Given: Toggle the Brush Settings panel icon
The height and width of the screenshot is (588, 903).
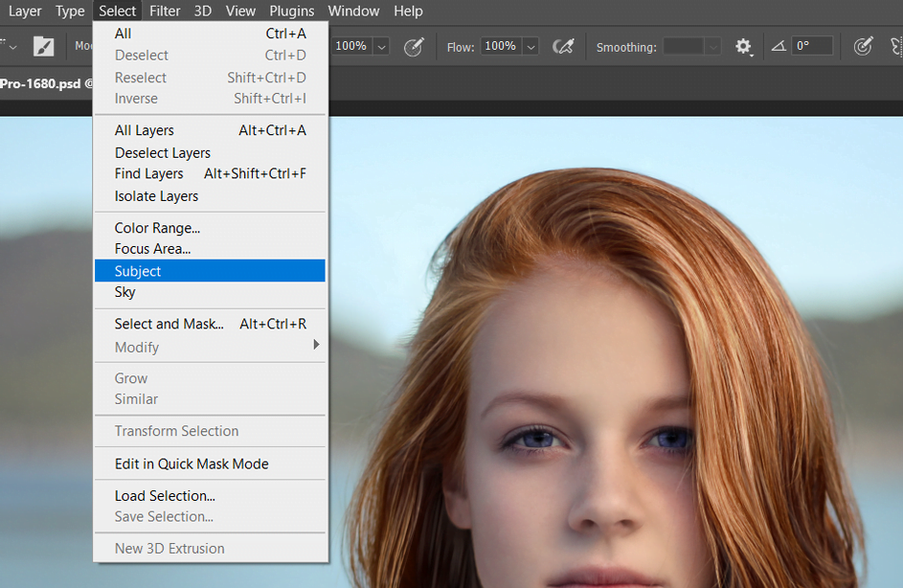Looking at the screenshot, I should tap(43, 45).
